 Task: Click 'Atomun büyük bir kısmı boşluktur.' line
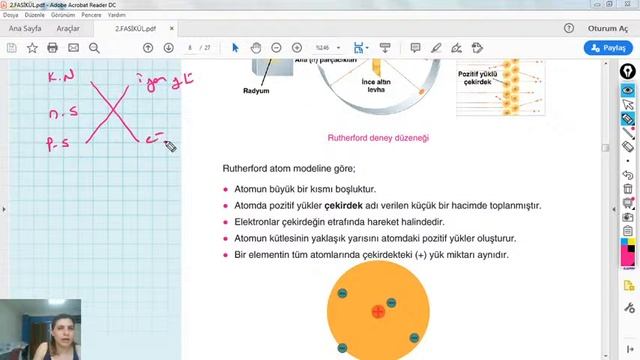click(305, 189)
